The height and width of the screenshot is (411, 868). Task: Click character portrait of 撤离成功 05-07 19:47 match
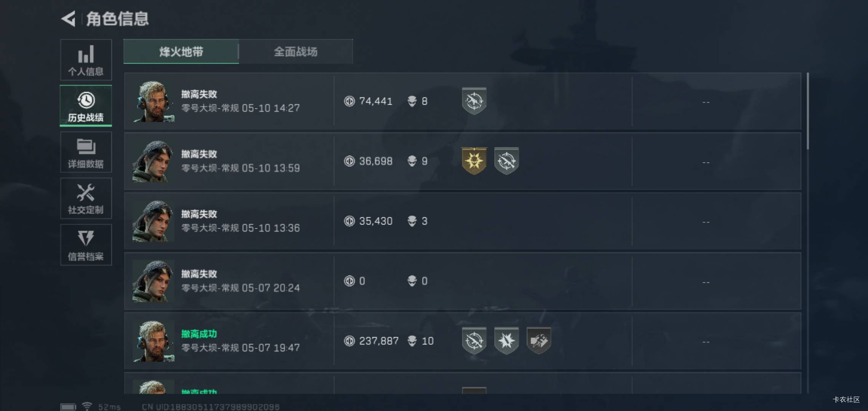pyautogui.click(x=153, y=341)
